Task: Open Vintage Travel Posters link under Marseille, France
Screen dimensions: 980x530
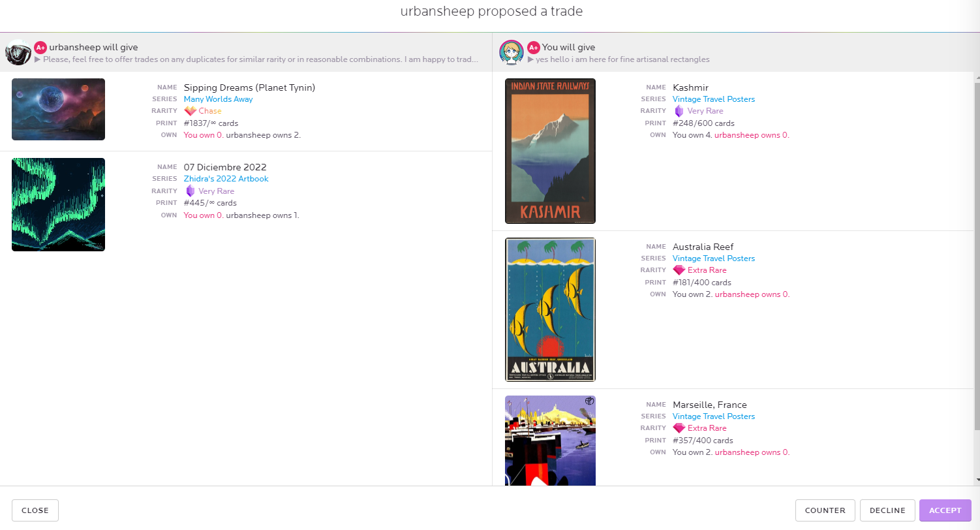Action: click(x=714, y=416)
